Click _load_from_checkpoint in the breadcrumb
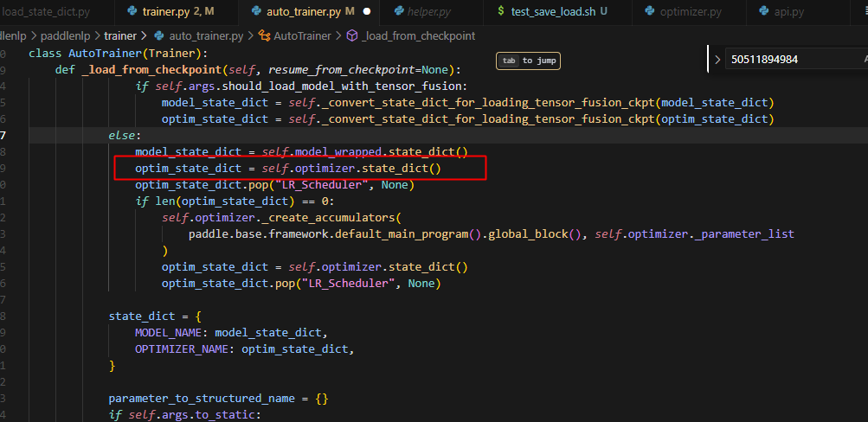This screenshot has height=422, width=868. pos(419,36)
